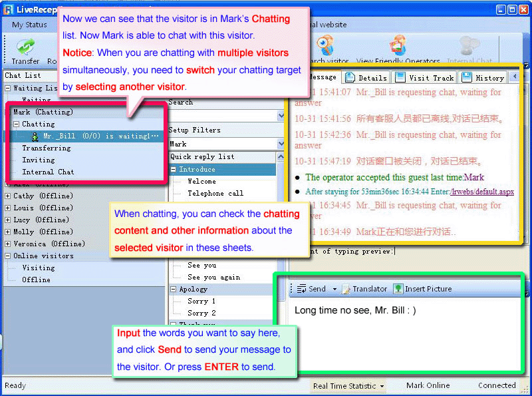The width and height of the screenshot is (532, 396).
Task: Click the Quick reply list header
Action: 223,156
